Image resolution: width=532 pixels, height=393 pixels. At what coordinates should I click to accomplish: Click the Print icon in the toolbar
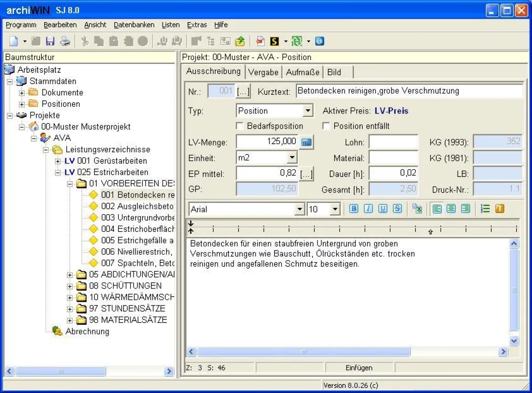(65, 41)
